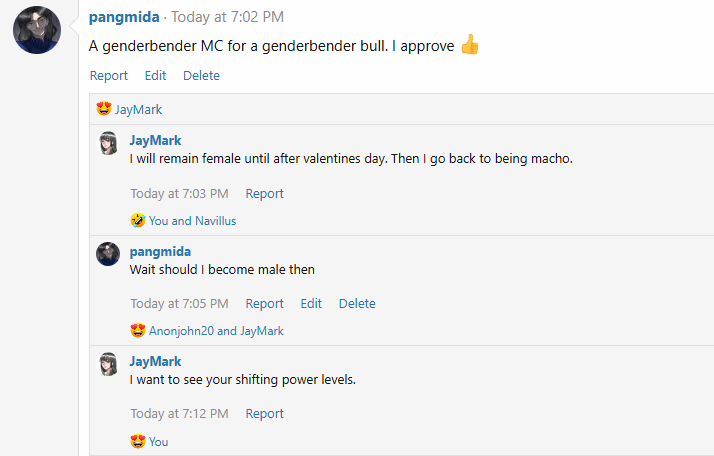The width and height of the screenshot is (714, 456).
Task: Click heart-eyes reaction icon beside JayMark
Action: (103, 110)
